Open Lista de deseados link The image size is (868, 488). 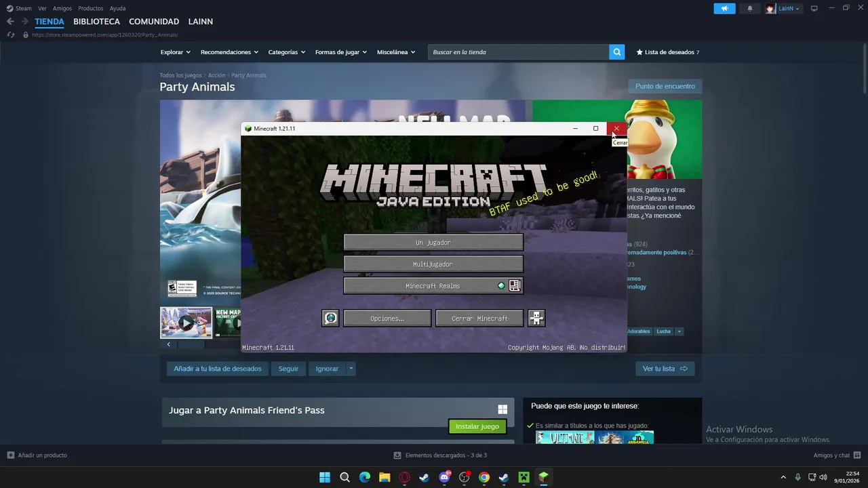(x=667, y=52)
